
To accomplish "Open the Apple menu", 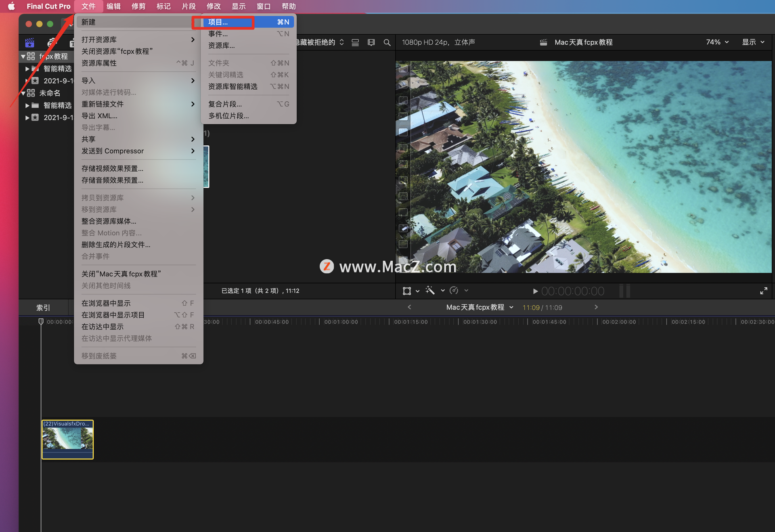I will click(11, 6).
